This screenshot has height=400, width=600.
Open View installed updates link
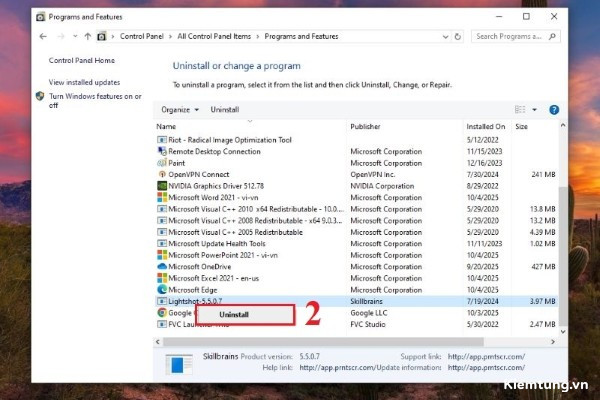click(84, 82)
